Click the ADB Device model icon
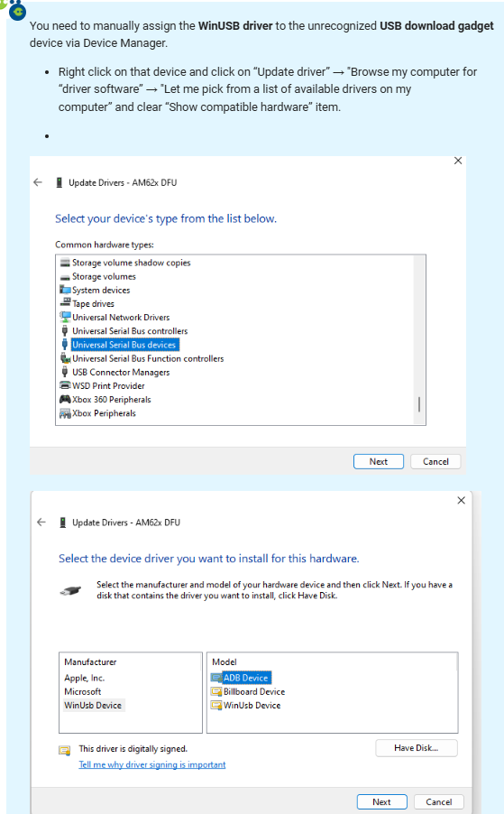 (216, 678)
